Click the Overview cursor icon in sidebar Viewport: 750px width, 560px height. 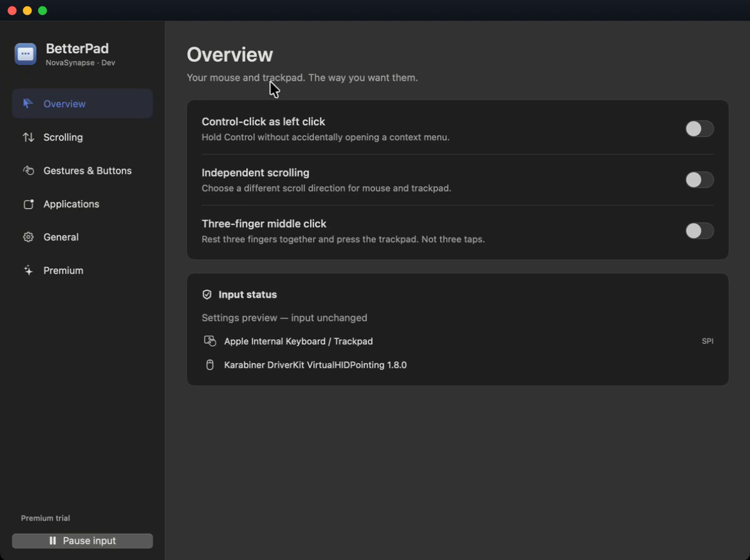(27, 104)
